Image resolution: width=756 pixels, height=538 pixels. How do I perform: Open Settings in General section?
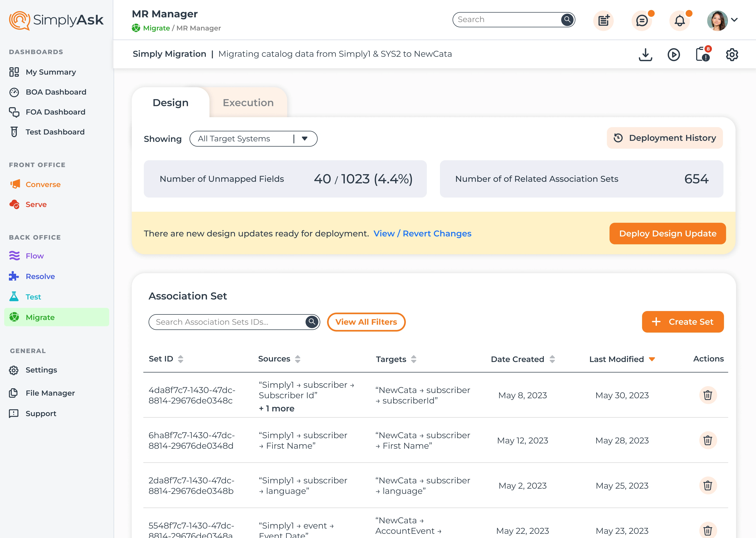(x=41, y=370)
